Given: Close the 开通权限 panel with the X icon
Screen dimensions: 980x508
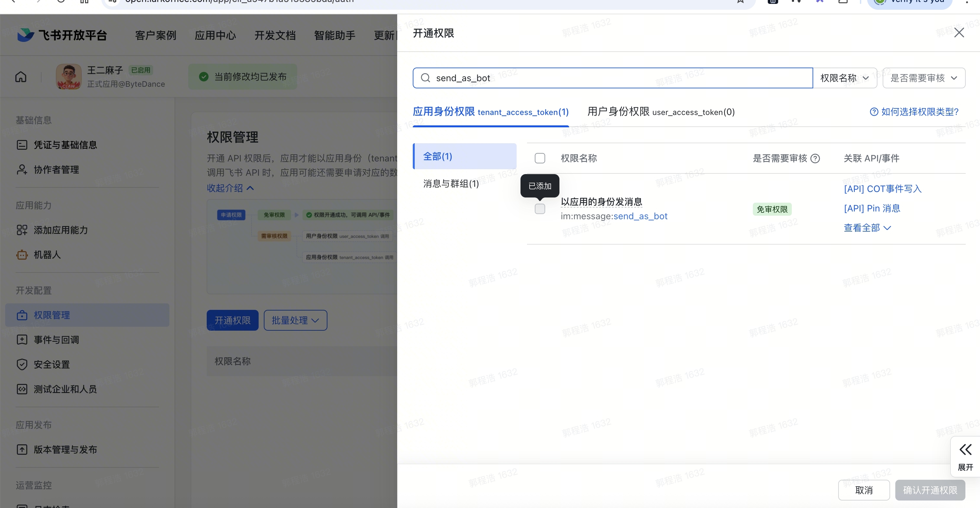Looking at the screenshot, I should click(959, 33).
